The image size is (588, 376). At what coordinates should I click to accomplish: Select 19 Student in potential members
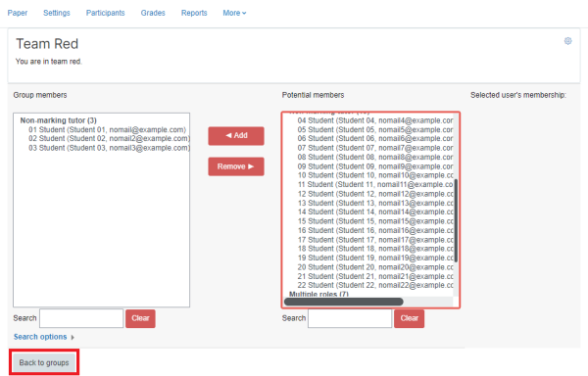[375, 258]
